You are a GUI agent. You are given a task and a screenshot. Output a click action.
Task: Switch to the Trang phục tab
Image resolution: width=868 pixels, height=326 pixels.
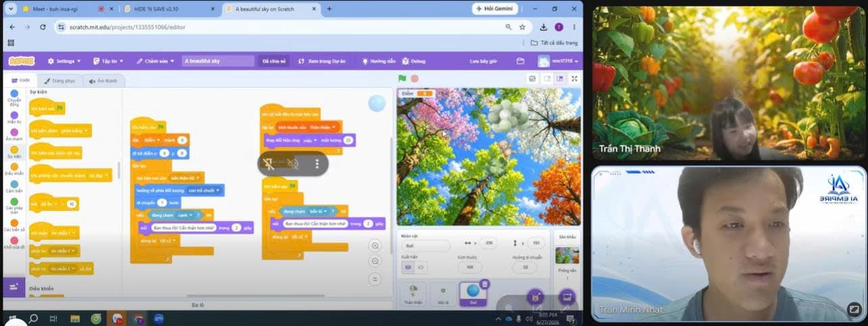(x=59, y=80)
